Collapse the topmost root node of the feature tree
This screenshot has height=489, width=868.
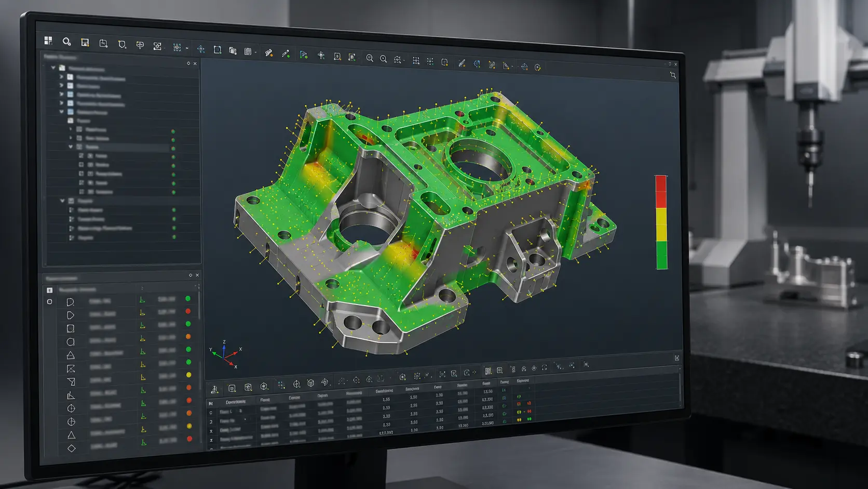(x=53, y=67)
